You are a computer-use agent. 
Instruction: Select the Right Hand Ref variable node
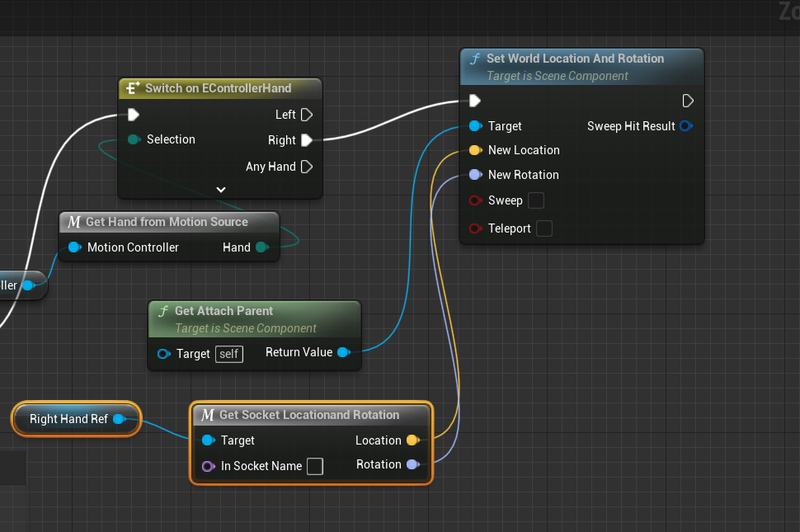point(68,419)
